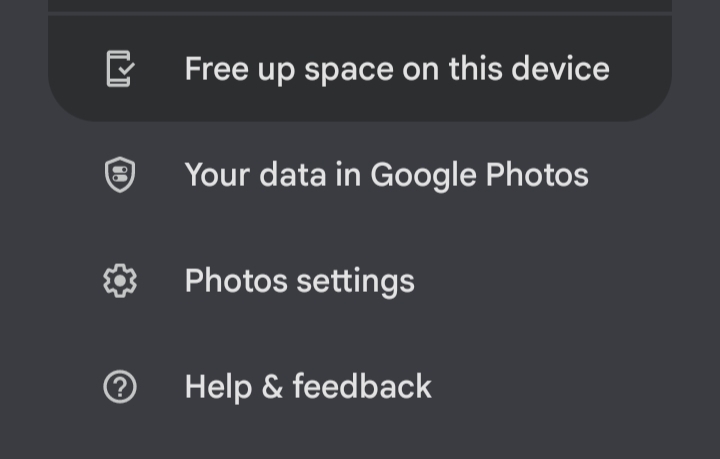Tap "this device" in the free up space row
The image size is (720, 459).
(x=529, y=68)
